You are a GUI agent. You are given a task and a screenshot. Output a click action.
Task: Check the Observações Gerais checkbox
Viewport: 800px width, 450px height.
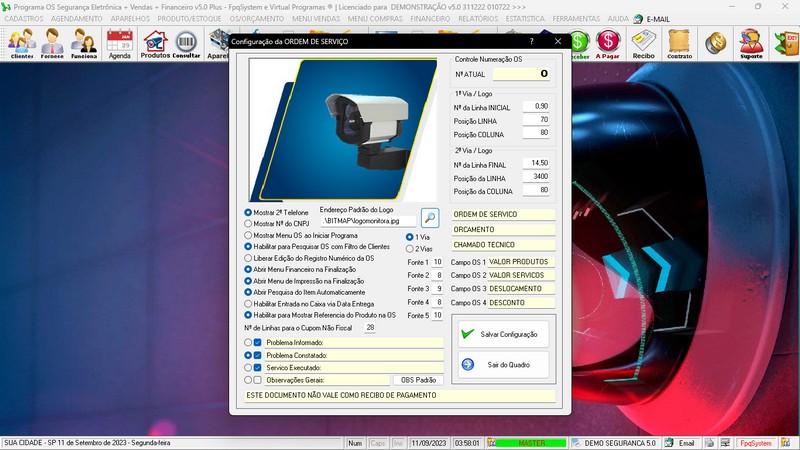[258, 380]
